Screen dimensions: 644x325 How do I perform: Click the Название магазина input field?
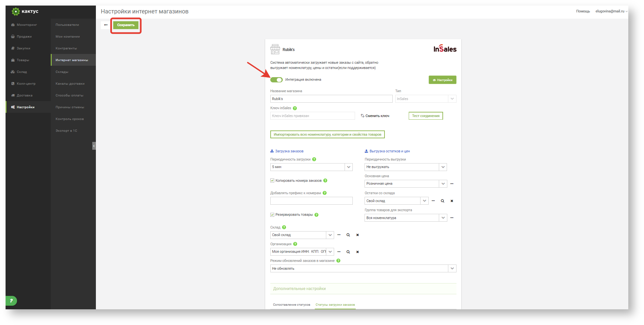click(x=331, y=99)
